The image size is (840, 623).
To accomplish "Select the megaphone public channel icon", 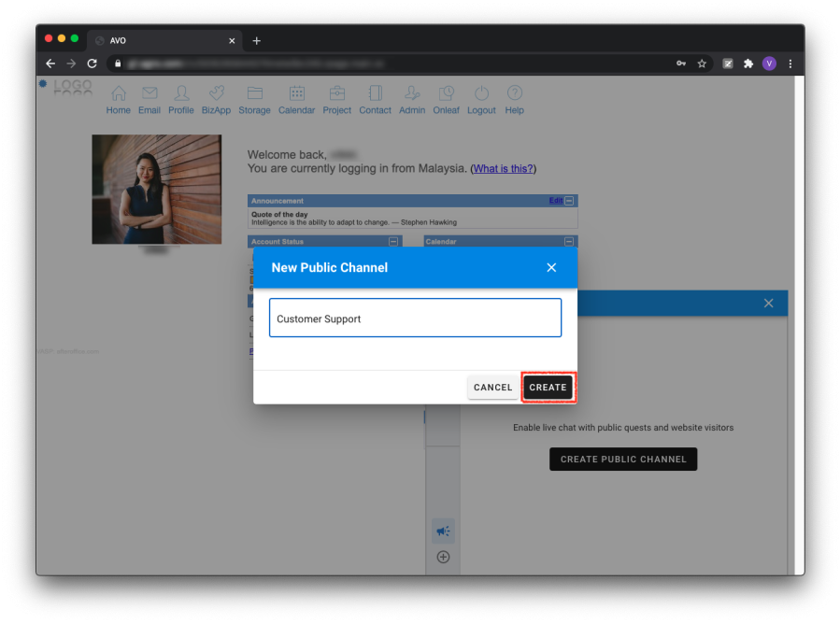I will point(443,531).
